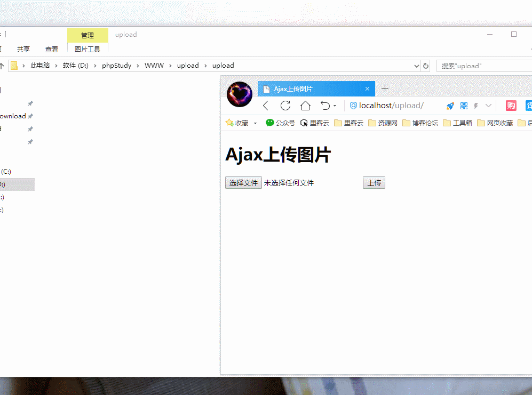Click the 选择文件 button
This screenshot has width=532, height=395.
[x=243, y=183]
